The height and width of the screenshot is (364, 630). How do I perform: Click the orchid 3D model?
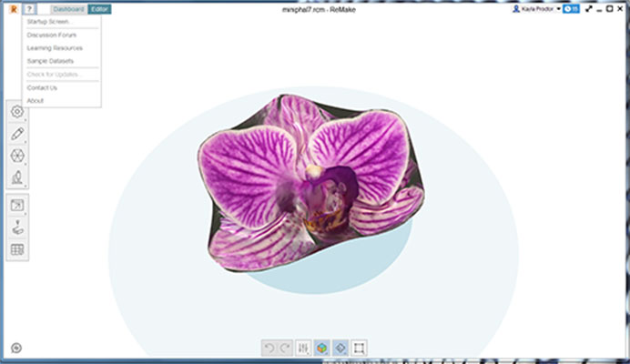(x=310, y=183)
